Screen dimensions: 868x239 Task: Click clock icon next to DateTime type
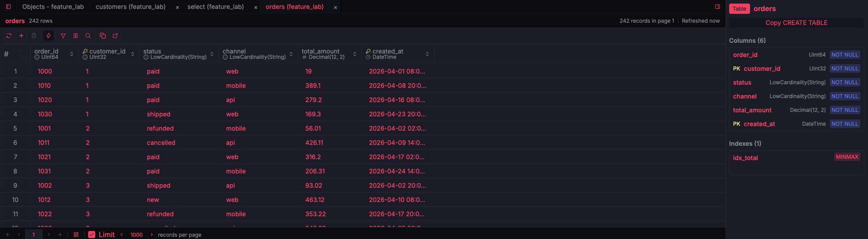[x=368, y=57]
